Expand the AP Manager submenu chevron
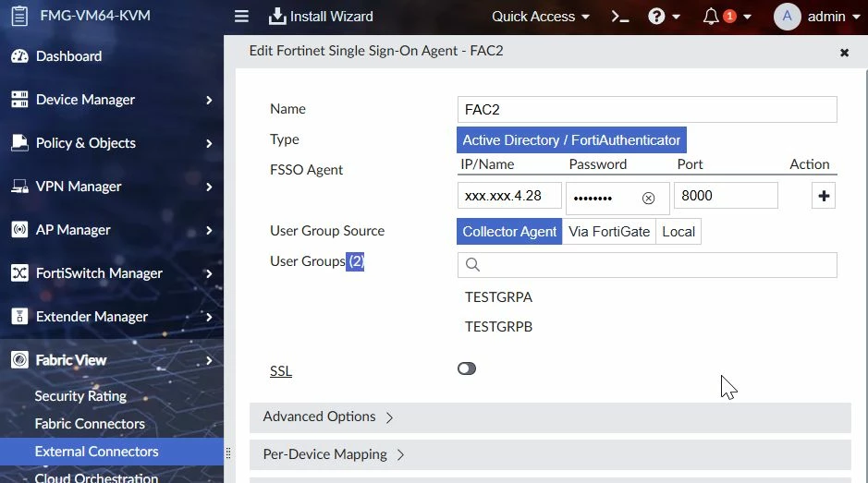The image size is (868, 483). pos(209,230)
